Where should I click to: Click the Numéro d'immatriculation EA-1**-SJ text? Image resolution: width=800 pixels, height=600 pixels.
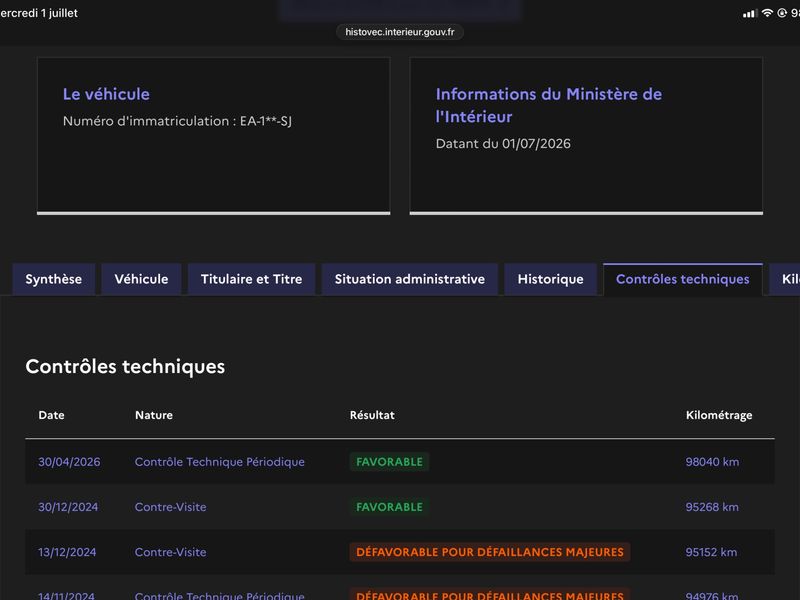click(177, 121)
